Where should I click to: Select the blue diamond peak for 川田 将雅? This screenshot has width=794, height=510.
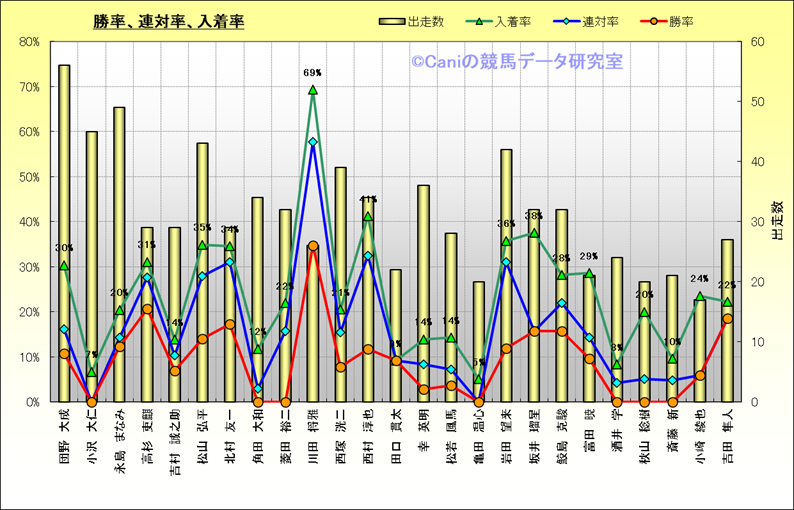(x=313, y=142)
